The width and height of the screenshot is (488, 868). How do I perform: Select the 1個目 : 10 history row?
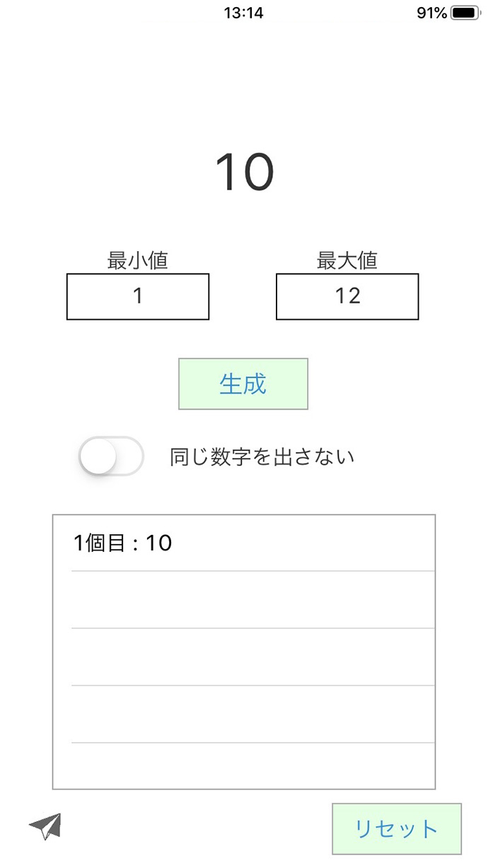click(244, 543)
